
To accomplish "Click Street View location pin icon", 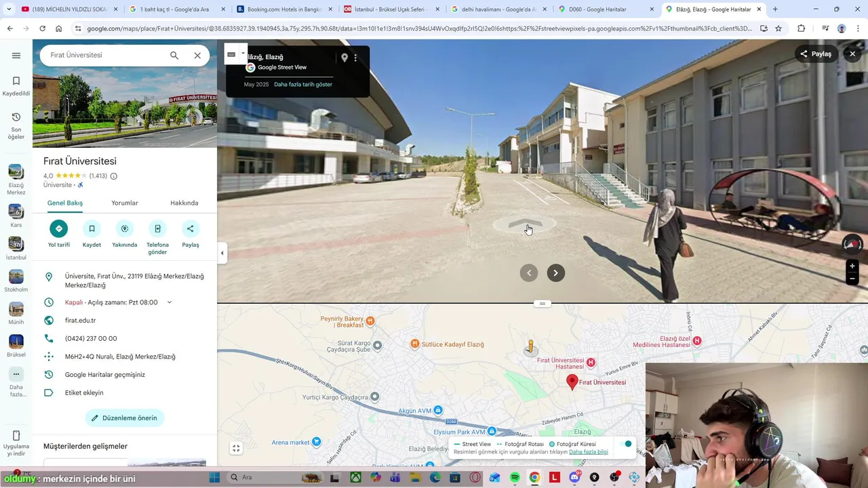I will pos(344,58).
